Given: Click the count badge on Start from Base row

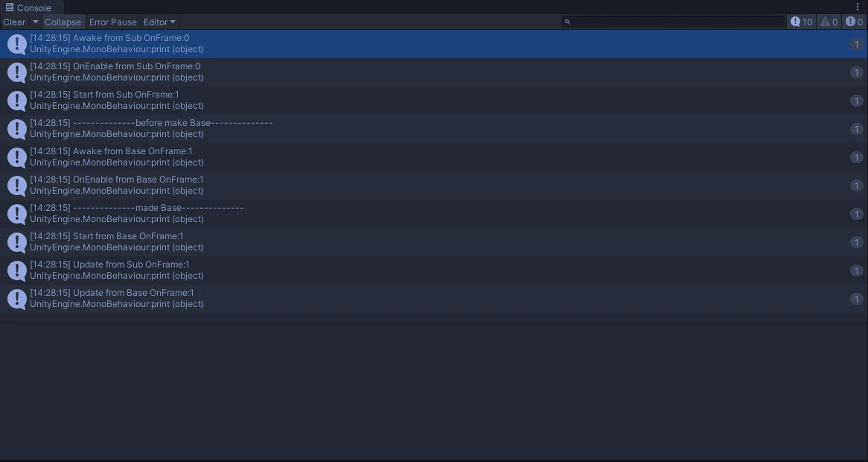Looking at the screenshot, I should [856, 242].
